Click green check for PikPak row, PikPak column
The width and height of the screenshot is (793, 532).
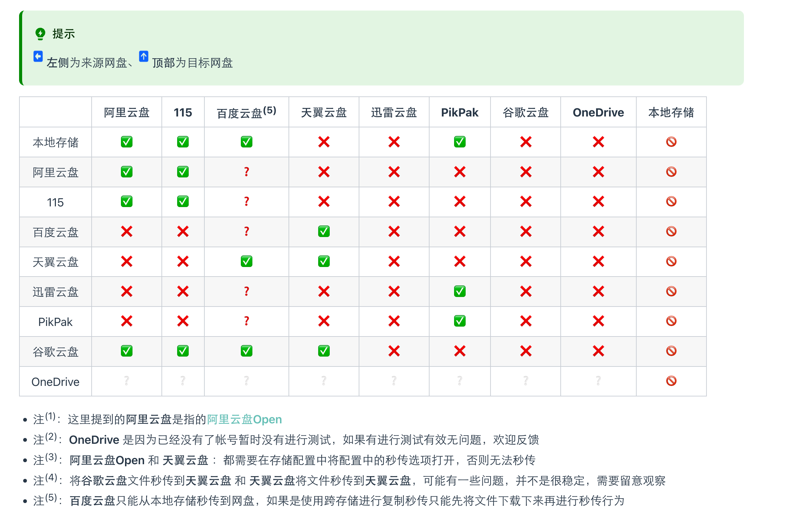460,321
